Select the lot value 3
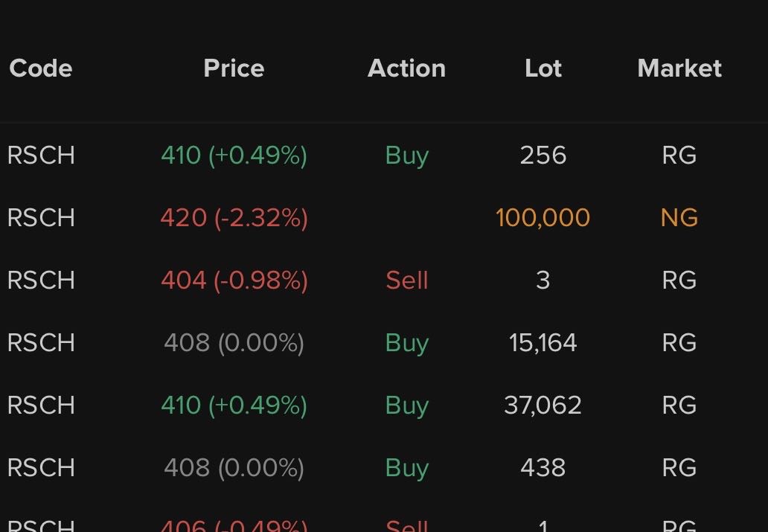This screenshot has height=532, width=768. pyautogui.click(x=543, y=281)
